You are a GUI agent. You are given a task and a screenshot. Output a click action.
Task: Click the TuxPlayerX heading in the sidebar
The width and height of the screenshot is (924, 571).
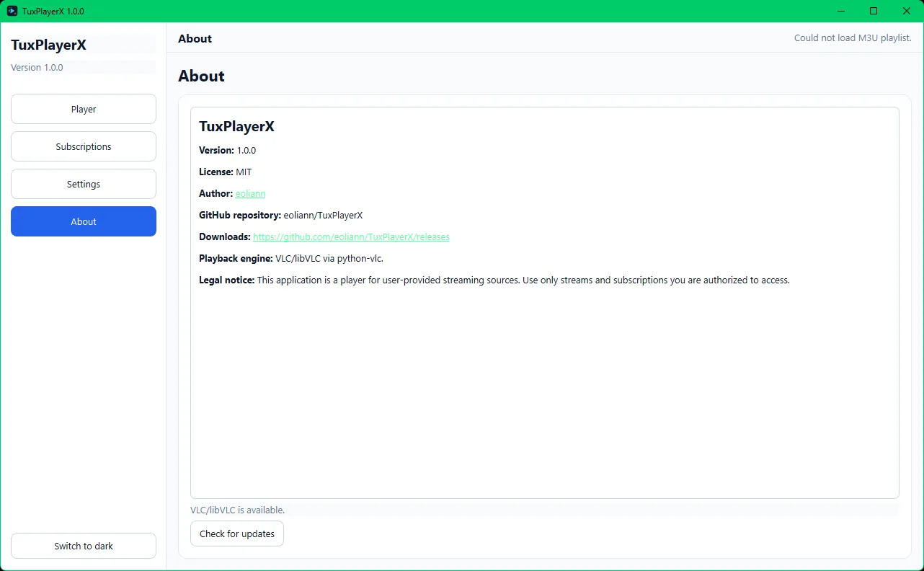49,45
